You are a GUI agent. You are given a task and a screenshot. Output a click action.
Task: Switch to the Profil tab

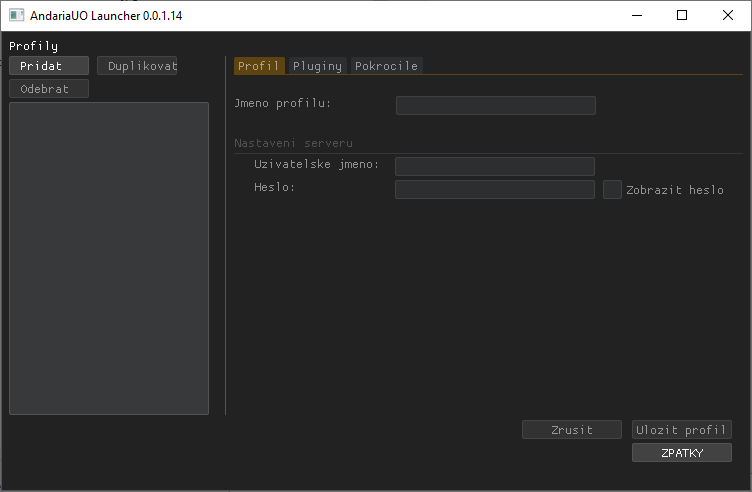(x=259, y=66)
